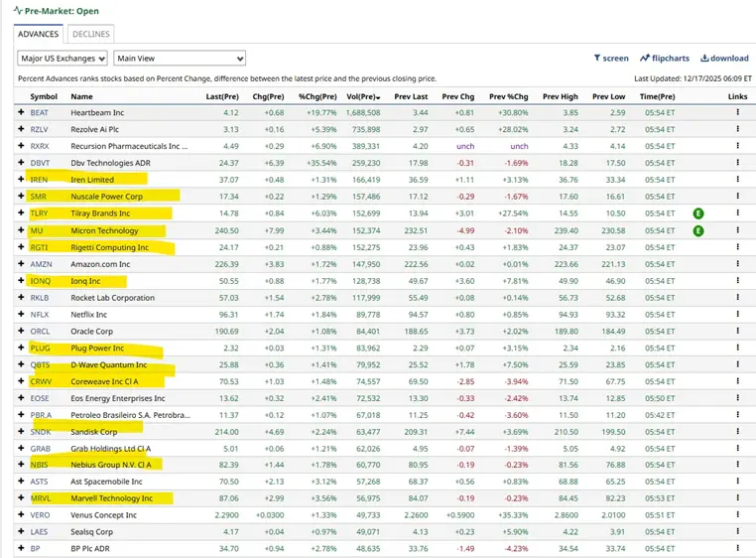Open the BEAT ticker symbol link

(x=39, y=112)
